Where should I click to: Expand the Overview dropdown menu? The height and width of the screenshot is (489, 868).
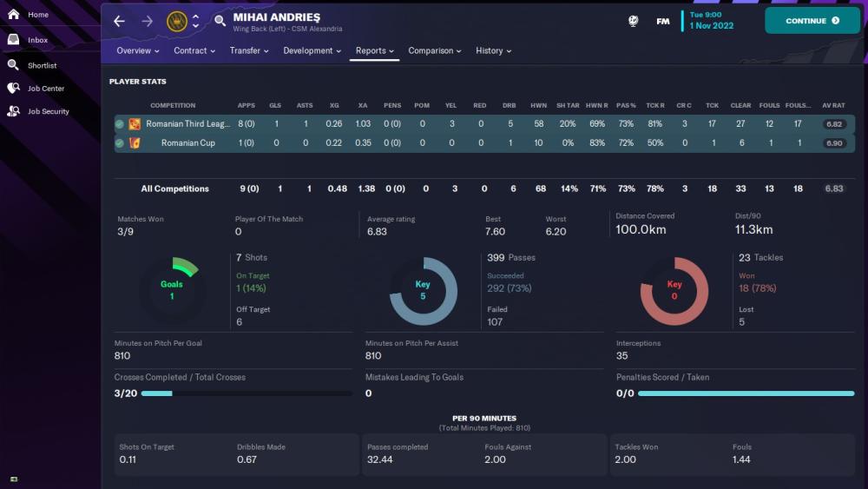click(x=138, y=50)
